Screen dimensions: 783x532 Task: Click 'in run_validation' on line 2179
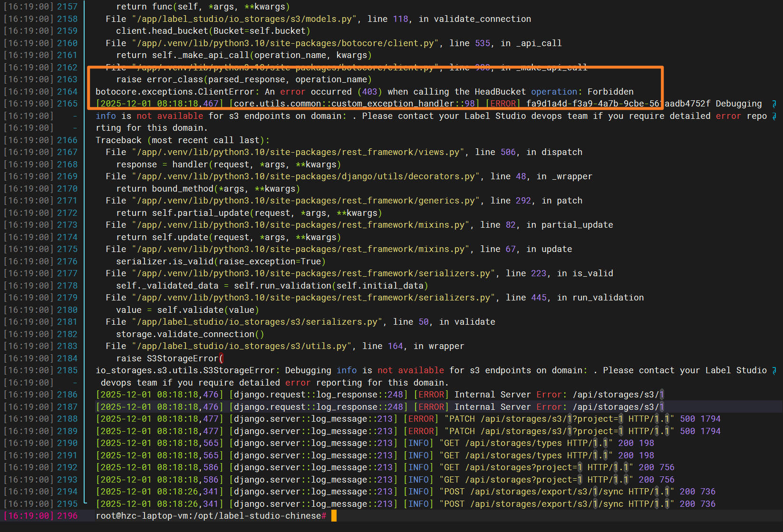point(600,298)
